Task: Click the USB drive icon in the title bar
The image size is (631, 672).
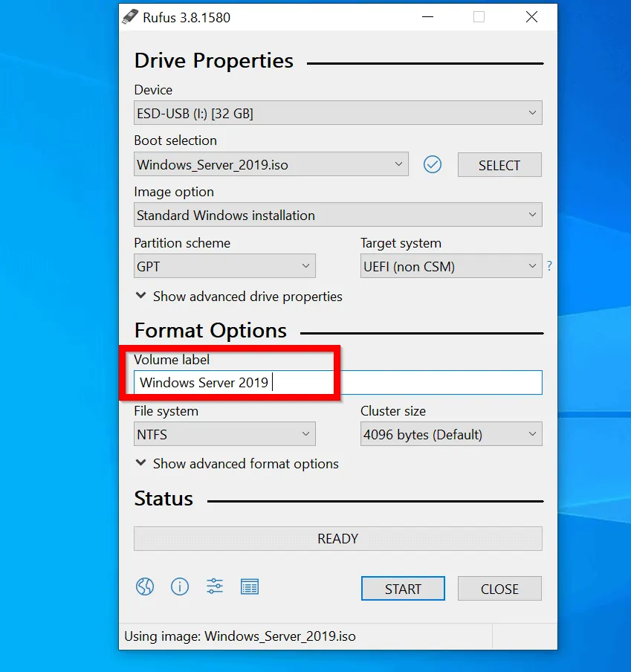Action: [x=132, y=17]
